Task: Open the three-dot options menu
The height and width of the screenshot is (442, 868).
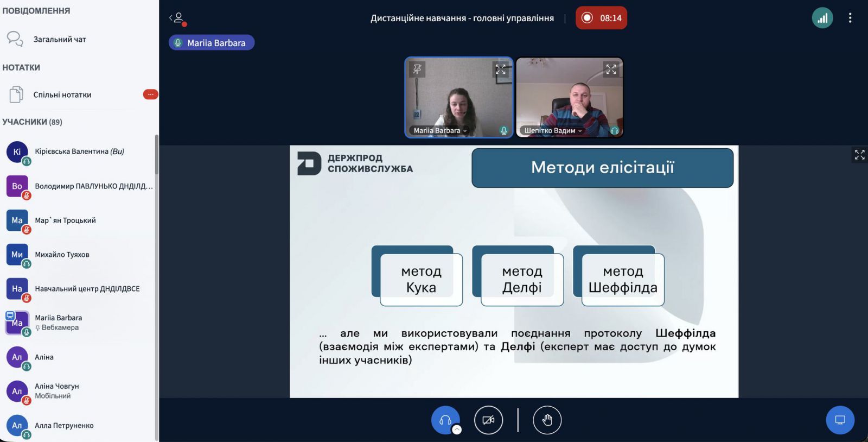Action: [x=850, y=18]
